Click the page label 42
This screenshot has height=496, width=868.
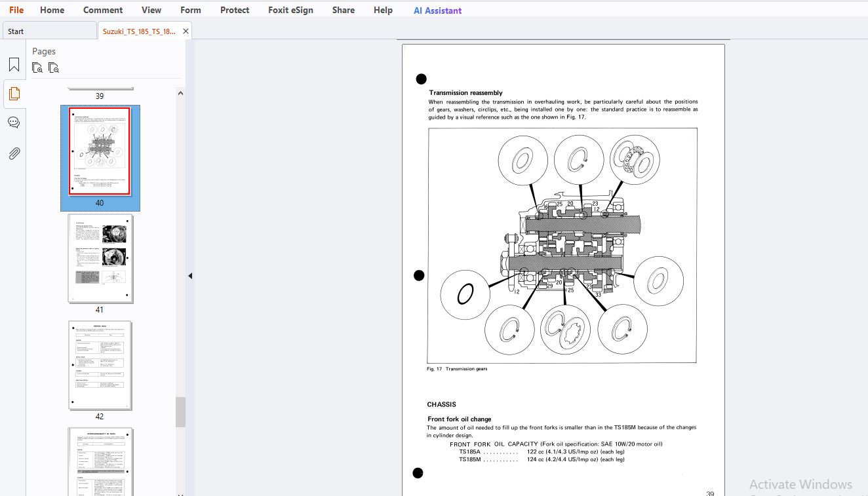point(100,417)
